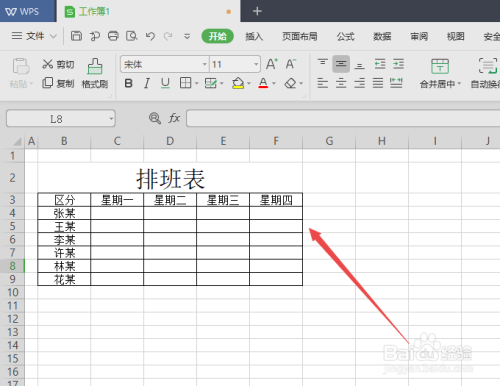Click the zoom magnifier beside fx
Screen dimensions: 500x386
(155, 118)
